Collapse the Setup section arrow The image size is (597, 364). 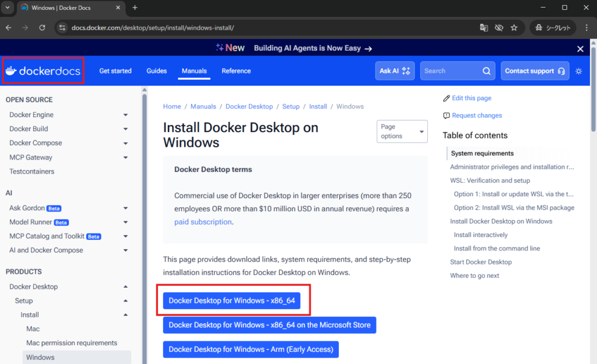(x=125, y=301)
